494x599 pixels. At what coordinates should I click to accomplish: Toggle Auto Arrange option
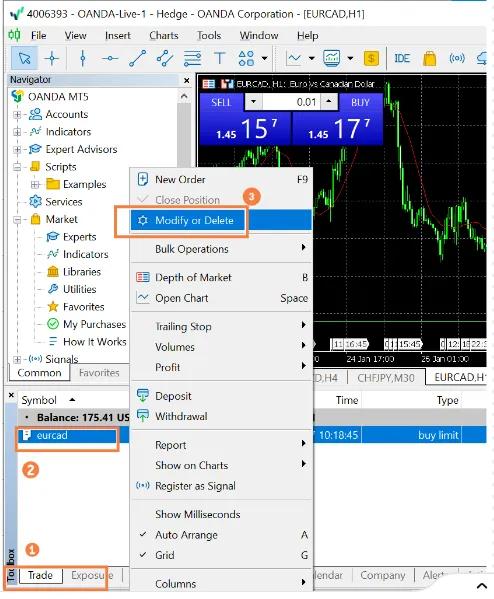click(x=222, y=535)
